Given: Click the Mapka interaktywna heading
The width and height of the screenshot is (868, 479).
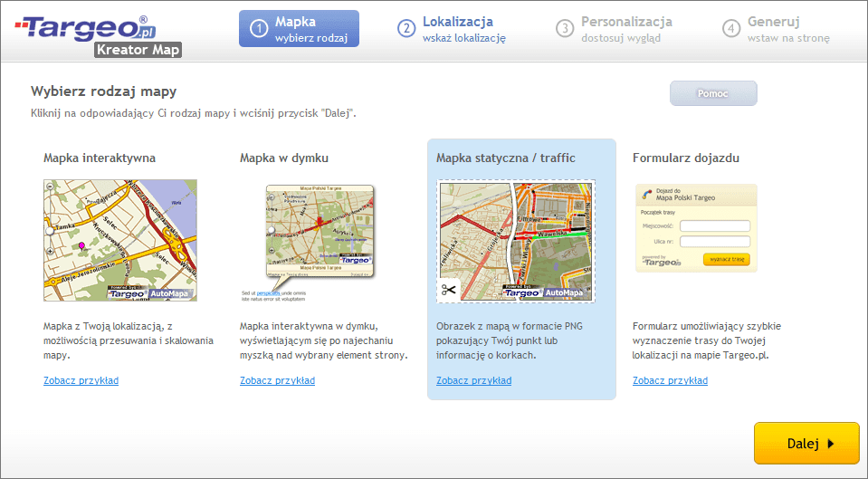Looking at the screenshot, I should (100, 158).
